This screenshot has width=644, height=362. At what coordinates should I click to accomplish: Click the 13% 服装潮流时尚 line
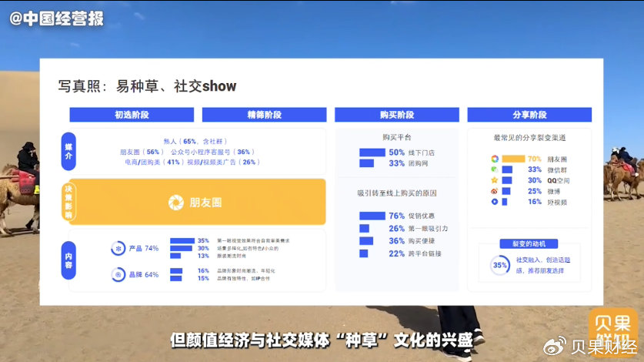[x=222, y=256]
